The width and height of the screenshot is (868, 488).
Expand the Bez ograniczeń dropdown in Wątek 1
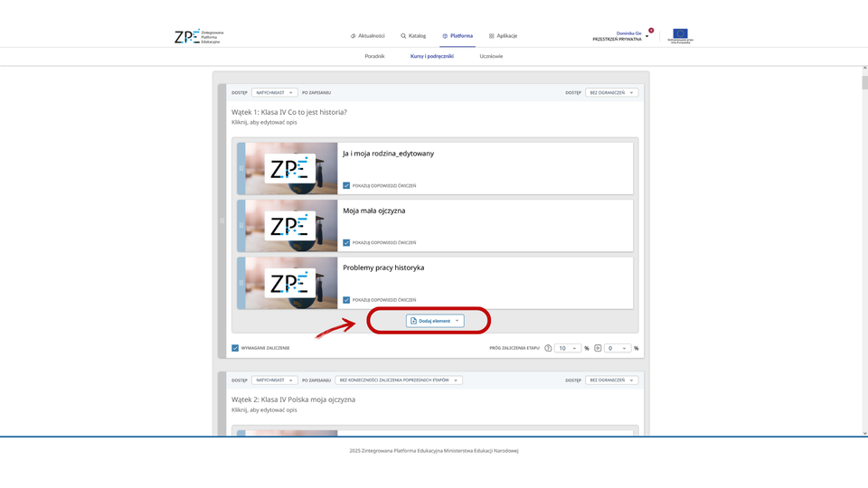click(612, 92)
